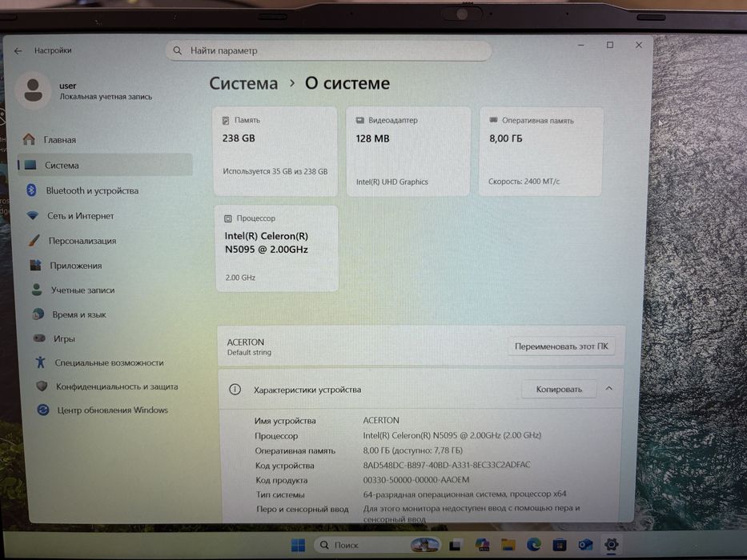Click the info icon beside Характеристики устройства
This screenshot has height=560, width=747.
pos(235,390)
